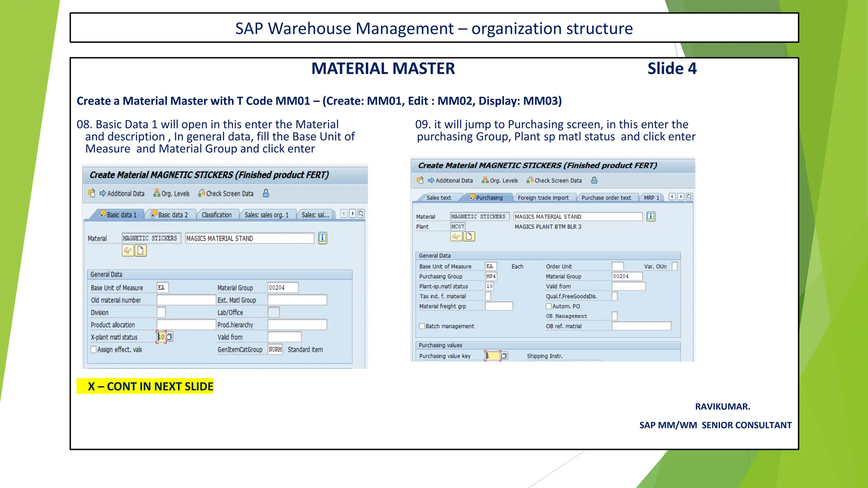Click the Tax ind. f. material field
This screenshot has height=488, width=868.
tap(488, 296)
